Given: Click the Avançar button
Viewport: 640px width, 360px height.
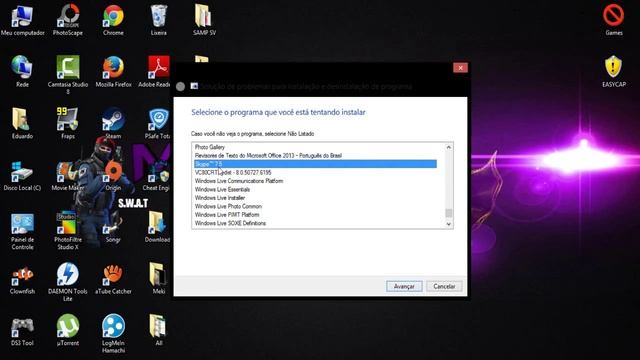Looking at the screenshot, I should 404,287.
